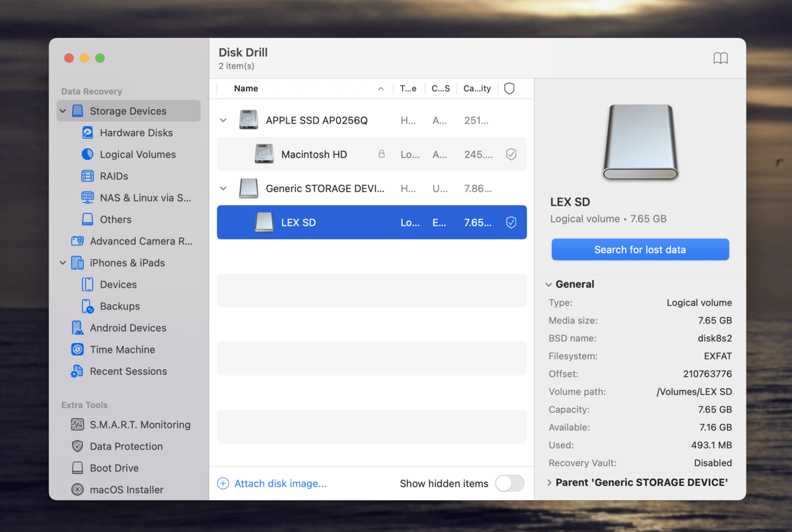
Task: Go to Hardware Disks view
Action: (136, 133)
